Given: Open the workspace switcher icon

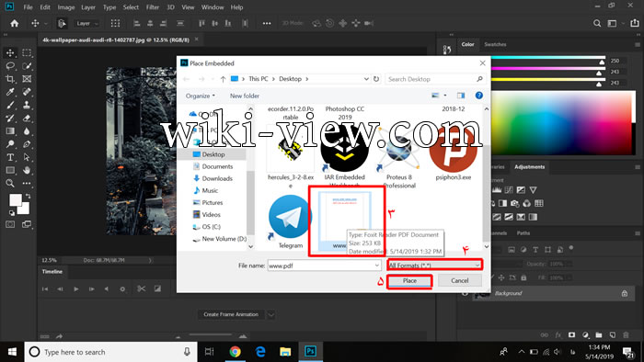Looking at the screenshot, I should click(612, 23).
